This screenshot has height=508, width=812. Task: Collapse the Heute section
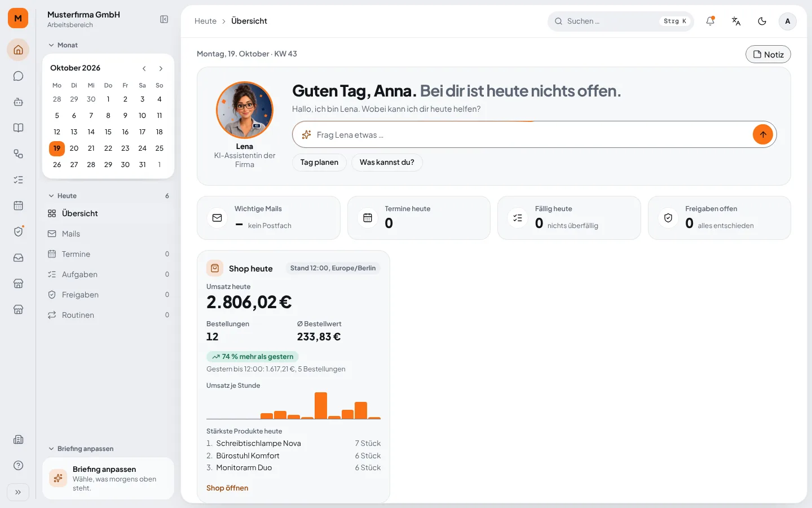[x=63, y=196]
